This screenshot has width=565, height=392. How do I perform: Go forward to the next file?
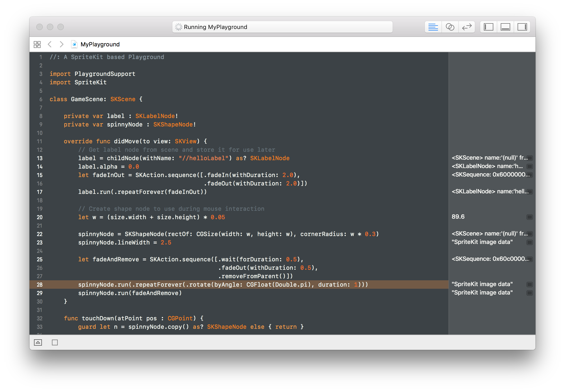[61, 44]
